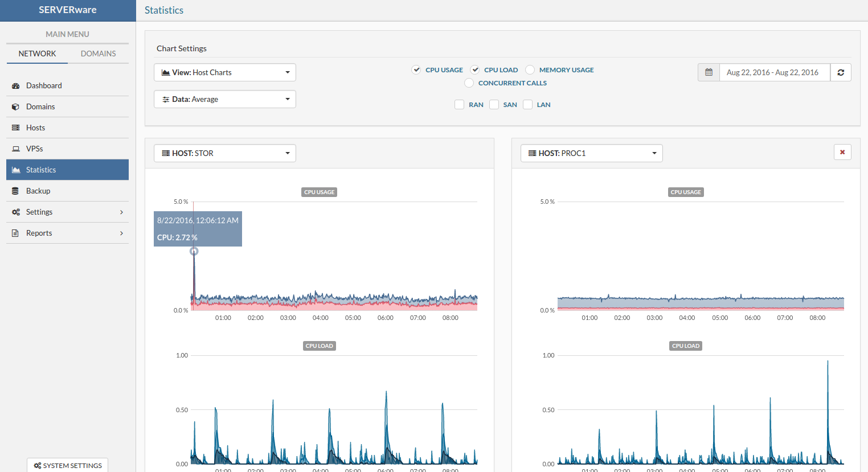
Task: Switch to the Domains tab
Action: click(x=98, y=54)
